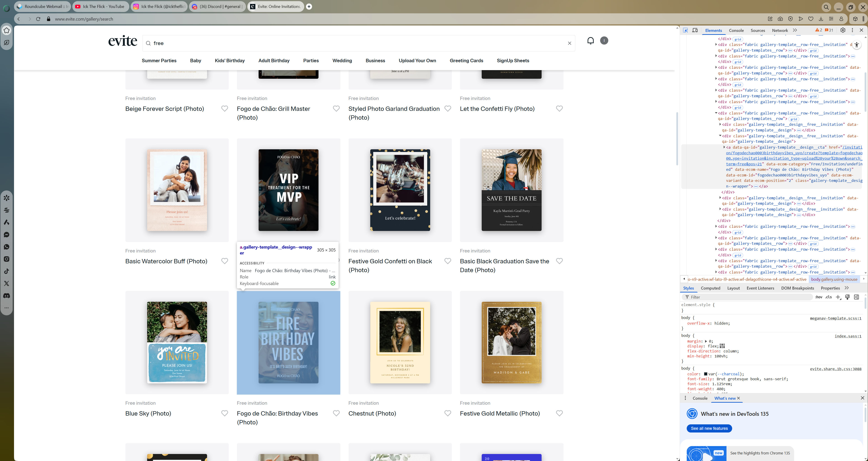Click the search field containing free
Screen dimensions: 868x461
click(x=359, y=43)
